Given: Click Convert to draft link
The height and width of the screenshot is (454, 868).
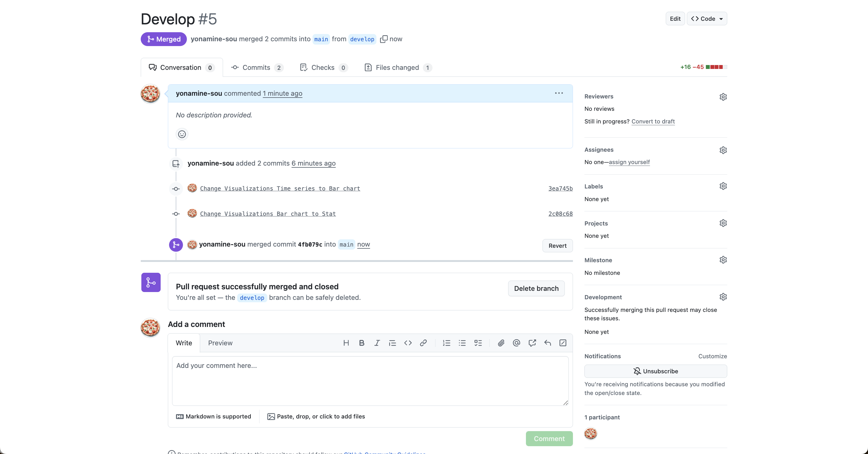Looking at the screenshot, I should (653, 122).
